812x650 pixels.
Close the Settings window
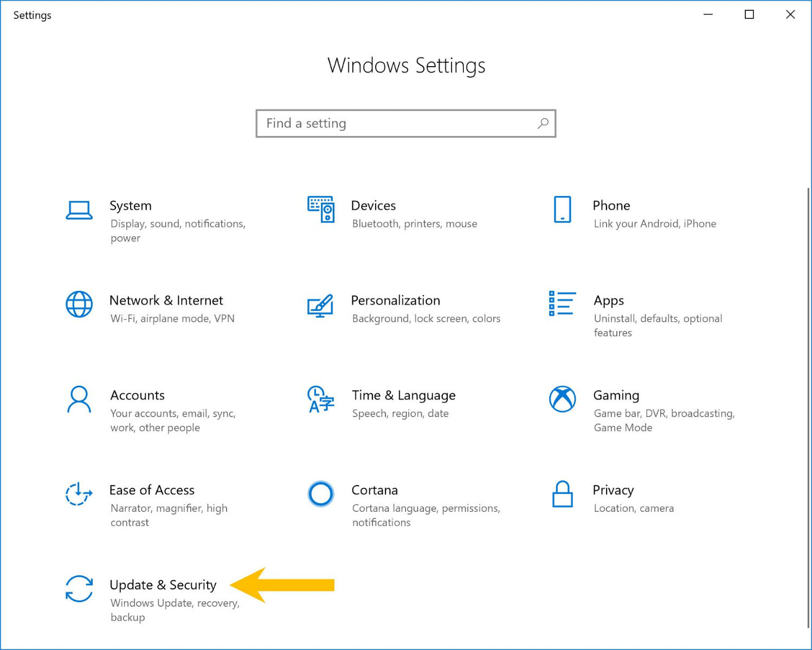click(x=790, y=15)
